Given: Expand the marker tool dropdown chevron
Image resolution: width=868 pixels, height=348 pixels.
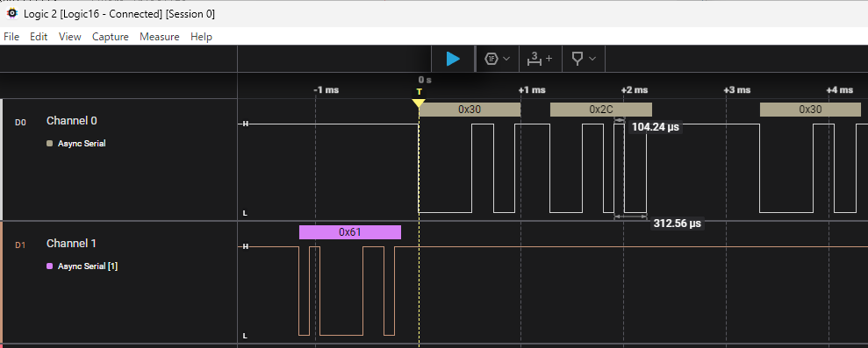Looking at the screenshot, I should (592, 59).
